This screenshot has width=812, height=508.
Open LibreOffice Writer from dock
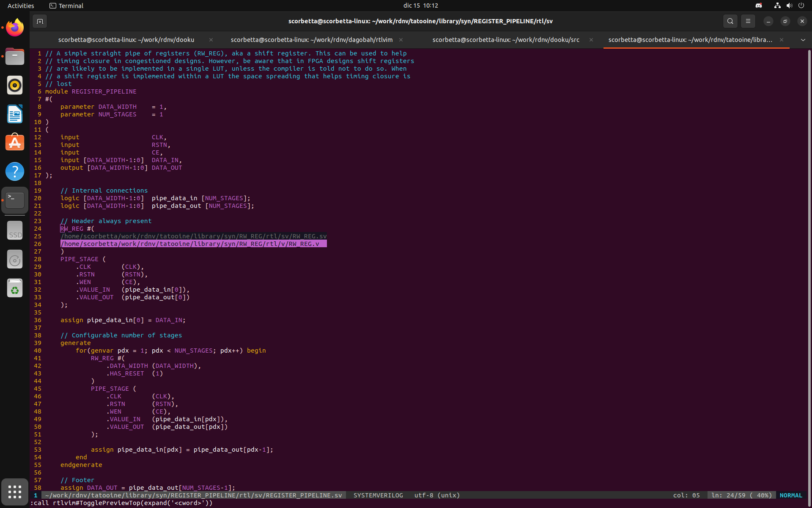(x=15, y=114)
